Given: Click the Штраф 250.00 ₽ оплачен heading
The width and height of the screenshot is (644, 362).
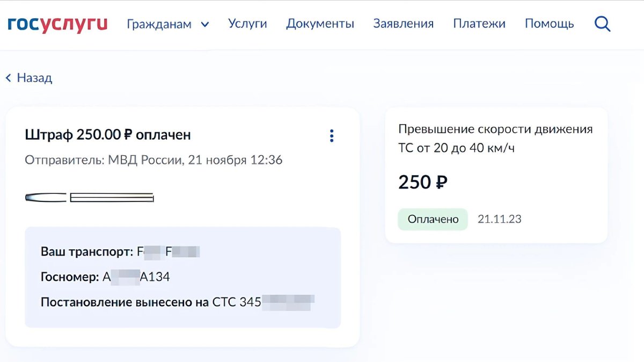Looking at the screenshot, I should (x=108, y=135).
